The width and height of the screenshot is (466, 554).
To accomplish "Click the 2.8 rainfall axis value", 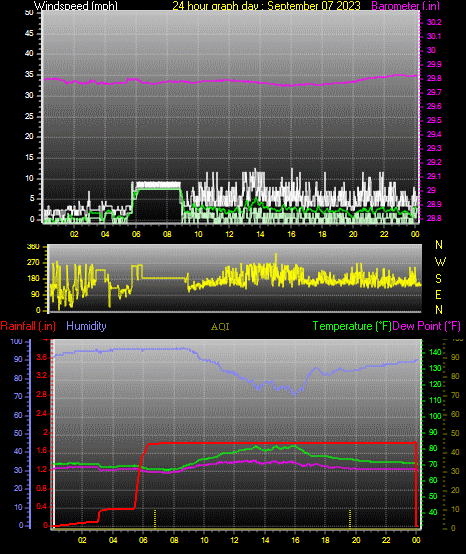I will click(41, 395).
